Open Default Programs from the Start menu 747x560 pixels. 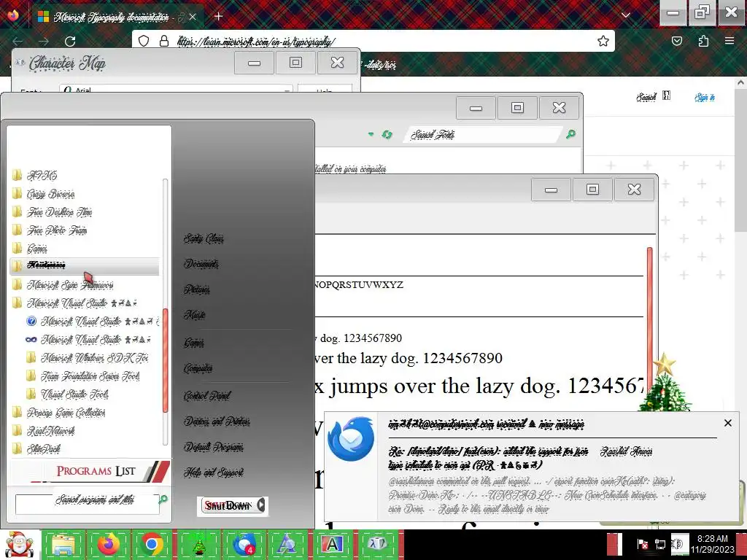(214, 447)
